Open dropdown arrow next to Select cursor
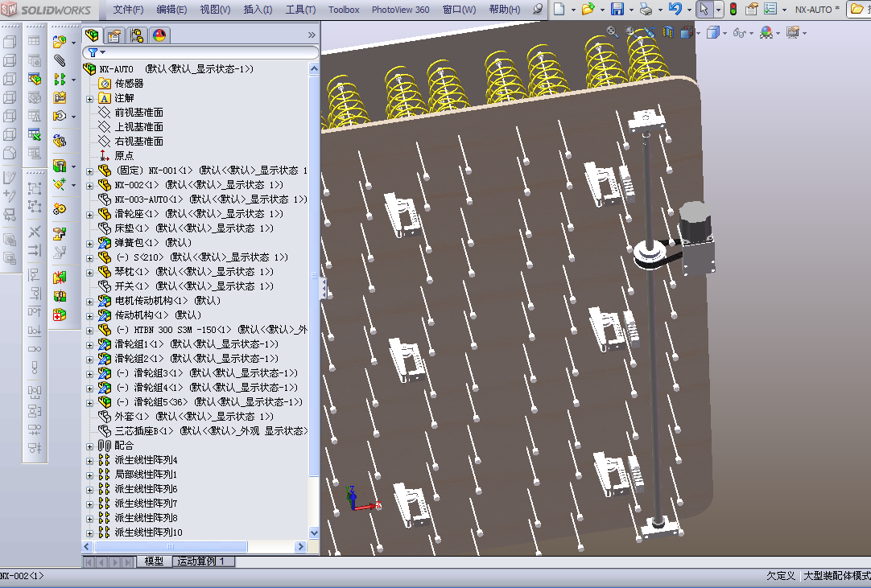Image resolution: width=871 pixels, height=588 pixels. pyautogui.click(x=718, y=10)
